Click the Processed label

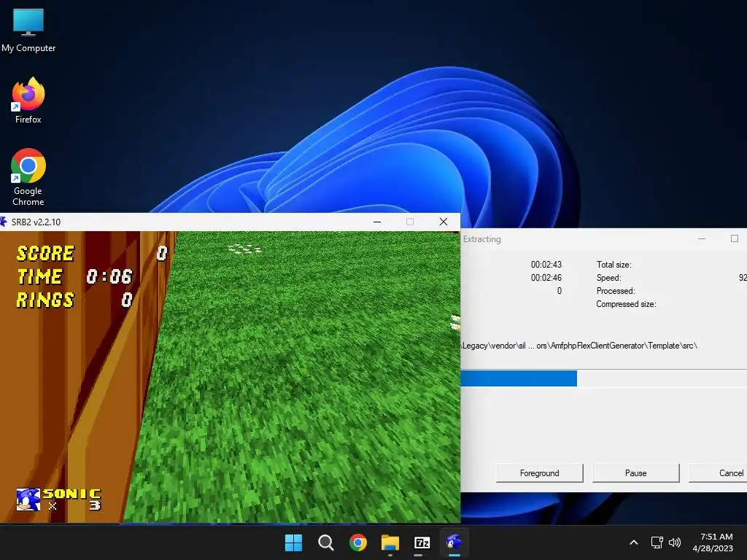[x=616, y=291]
